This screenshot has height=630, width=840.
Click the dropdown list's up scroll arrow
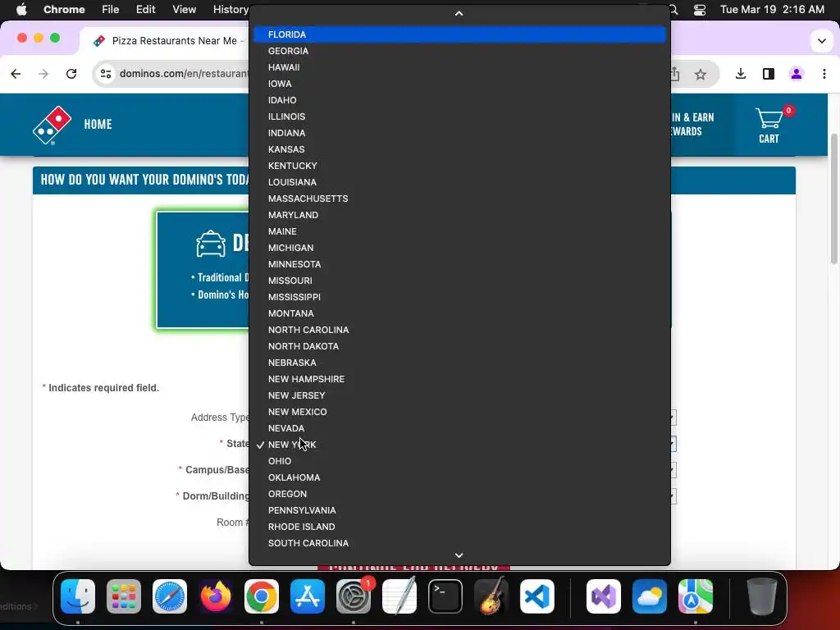tap(459, 14)
